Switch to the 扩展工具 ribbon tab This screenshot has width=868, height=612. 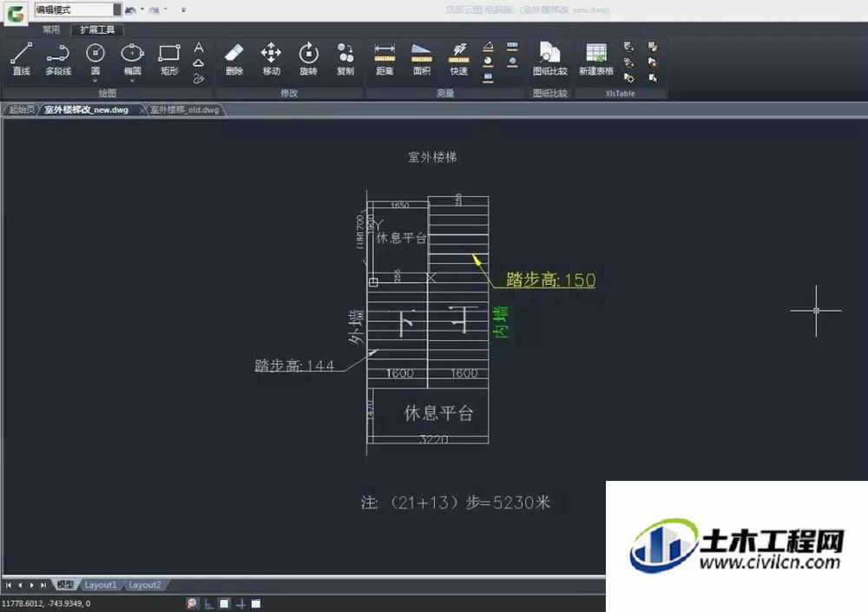click(97, 30)
